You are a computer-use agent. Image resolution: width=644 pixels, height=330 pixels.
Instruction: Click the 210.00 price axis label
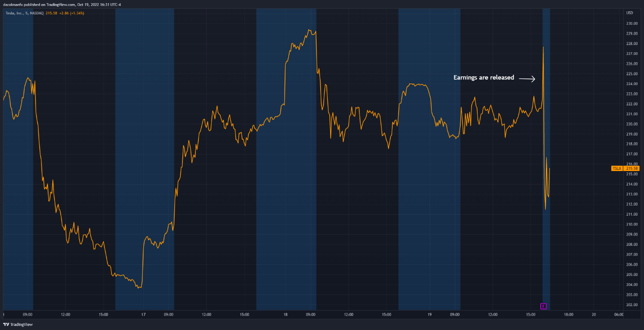point(631,224)
